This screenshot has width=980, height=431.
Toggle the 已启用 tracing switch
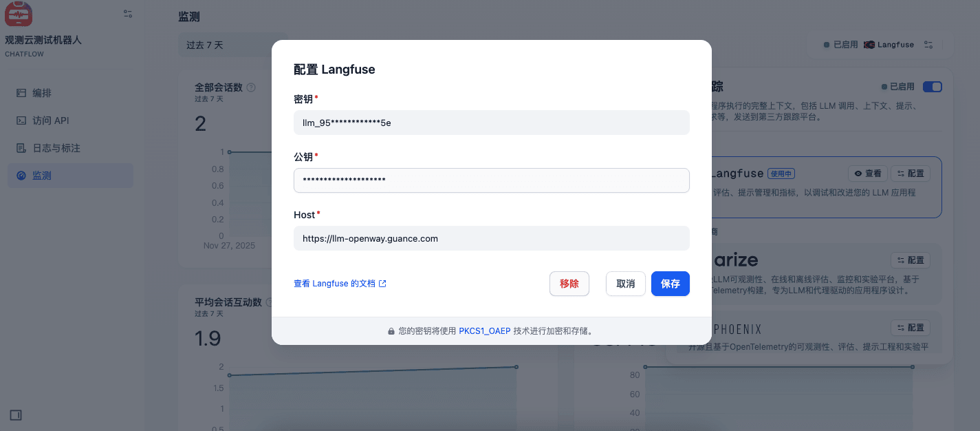coord(933,87)
